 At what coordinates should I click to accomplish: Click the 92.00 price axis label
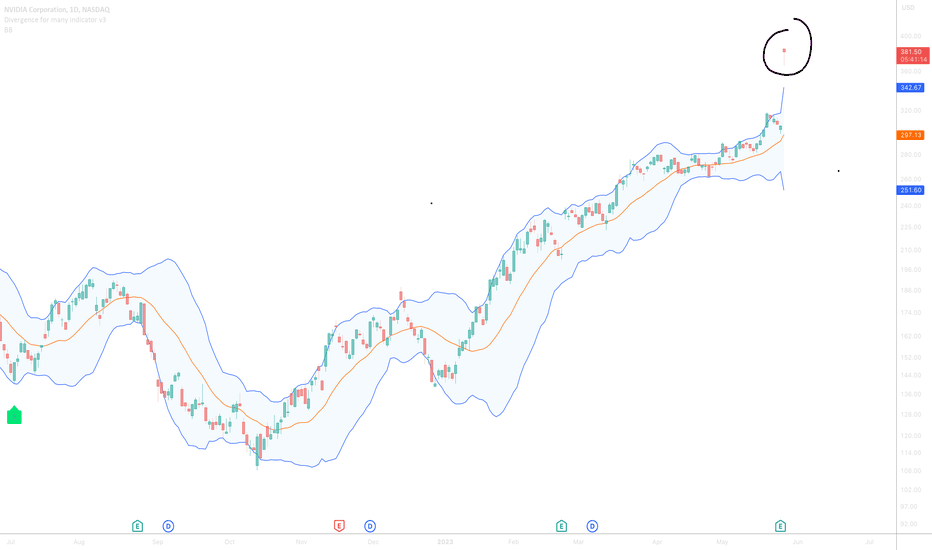tap(910, 524)
